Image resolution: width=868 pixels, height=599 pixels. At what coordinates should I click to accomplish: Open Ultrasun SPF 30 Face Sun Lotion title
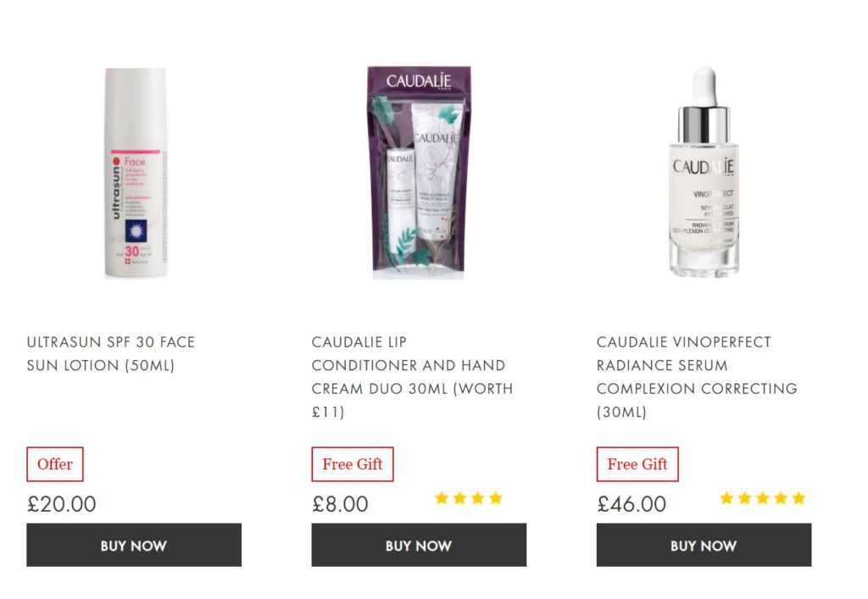pos(111,353)
